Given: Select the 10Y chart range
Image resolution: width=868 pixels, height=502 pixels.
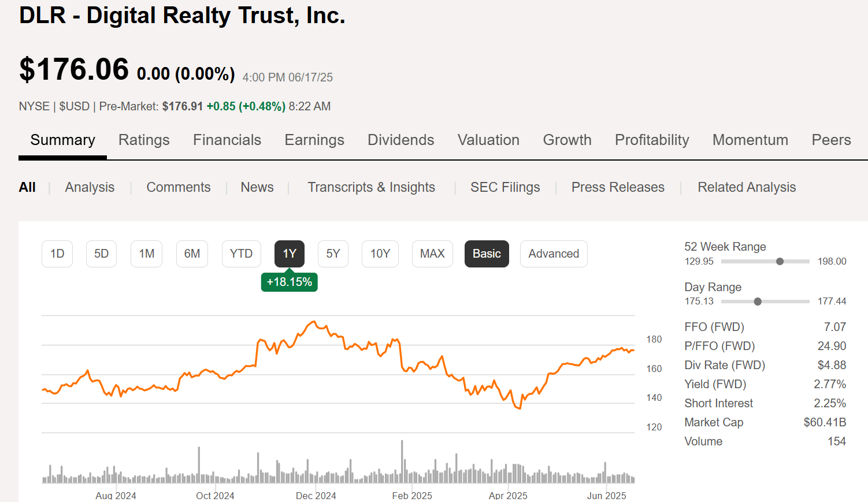Looking at the screenshot, I should [380, 254].
